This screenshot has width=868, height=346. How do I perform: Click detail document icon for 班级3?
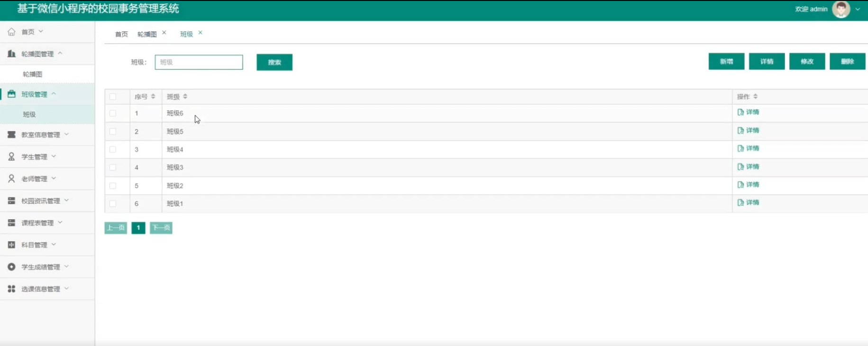740,167
